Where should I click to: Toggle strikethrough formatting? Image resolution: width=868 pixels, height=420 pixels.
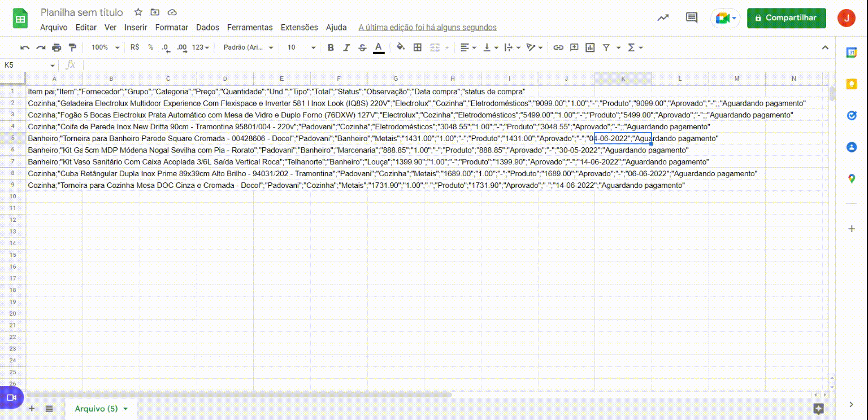pyautogui.click(x=362, y=47)
